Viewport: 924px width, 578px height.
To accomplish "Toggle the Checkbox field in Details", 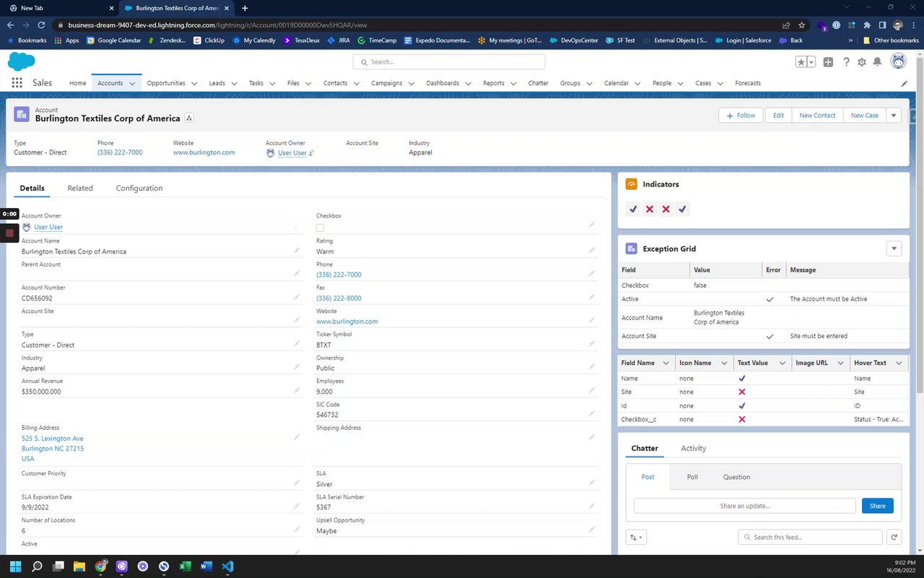I will click(x=320, y=228).
